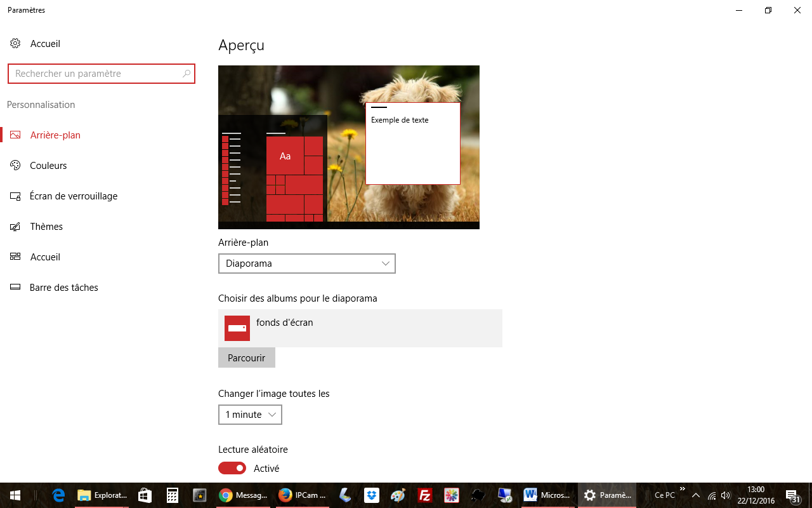
Task: Toggle Lecture aléatoire switch off
Action: [x=232, y=468]
